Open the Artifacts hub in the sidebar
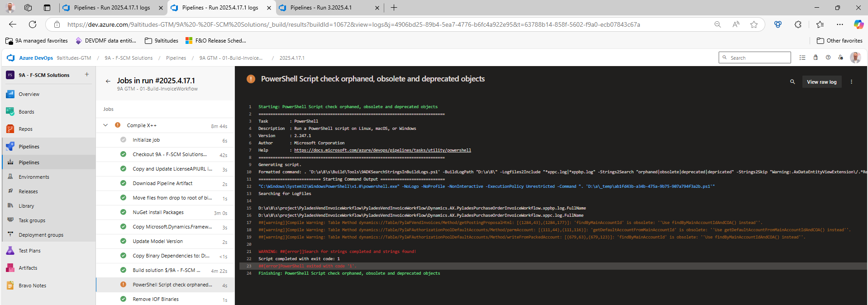The image size is (868, 305). coord(28,268)
